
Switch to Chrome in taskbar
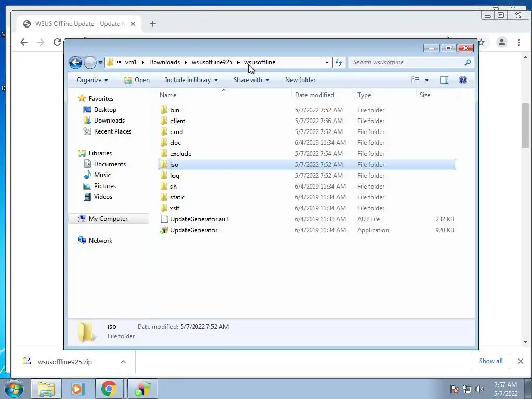tap(109, 389)
